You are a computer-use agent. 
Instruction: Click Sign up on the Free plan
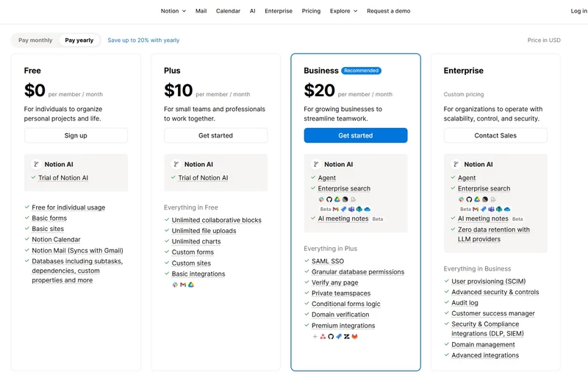(76, 135)
